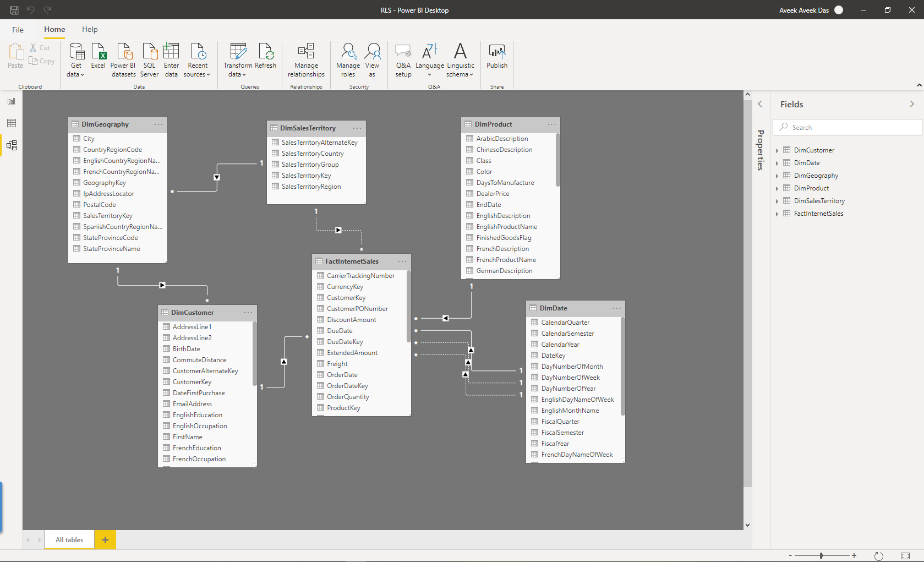Add a new layout with the plus button
The height and width of the screenshot is (562, 924).
(x=105, y=539)
